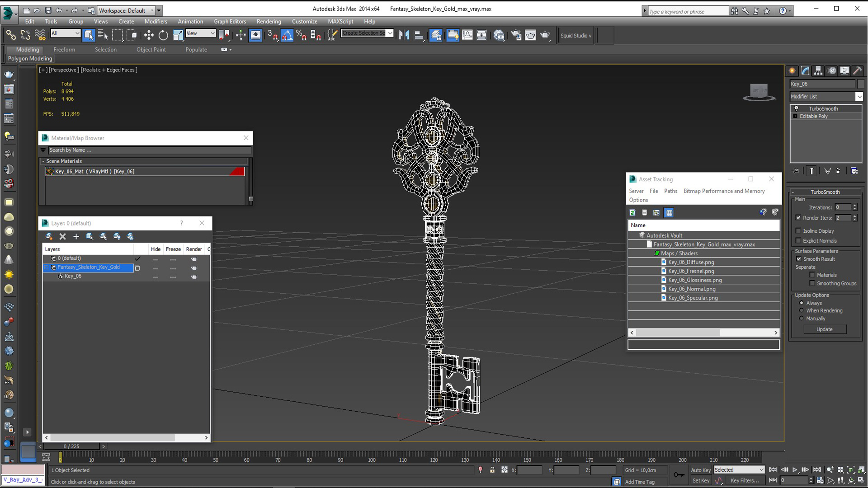Select the When Rendering update option
Viewport: 868px width, 488px height.
(x=802, y=310)
